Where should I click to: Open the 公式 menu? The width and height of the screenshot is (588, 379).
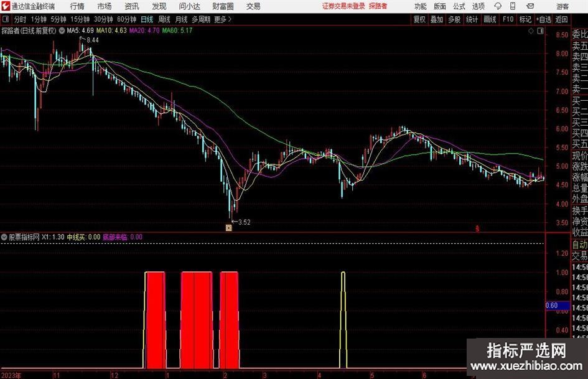459,6
